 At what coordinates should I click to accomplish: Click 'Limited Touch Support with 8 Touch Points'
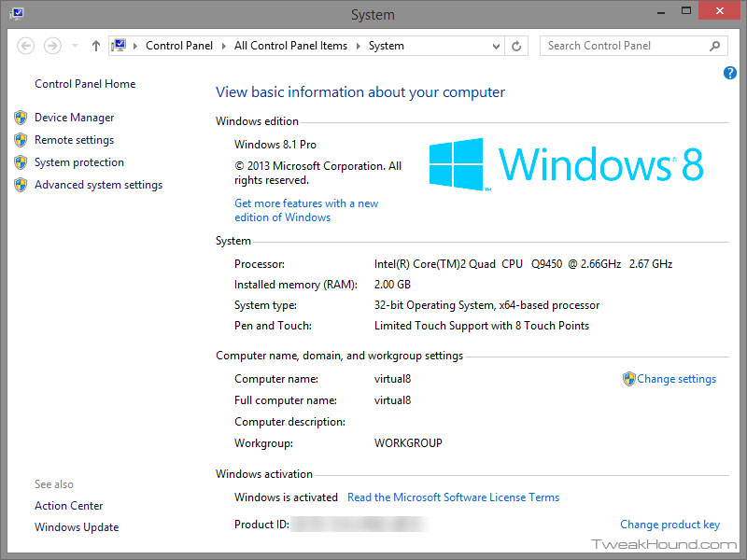[482, 326]
